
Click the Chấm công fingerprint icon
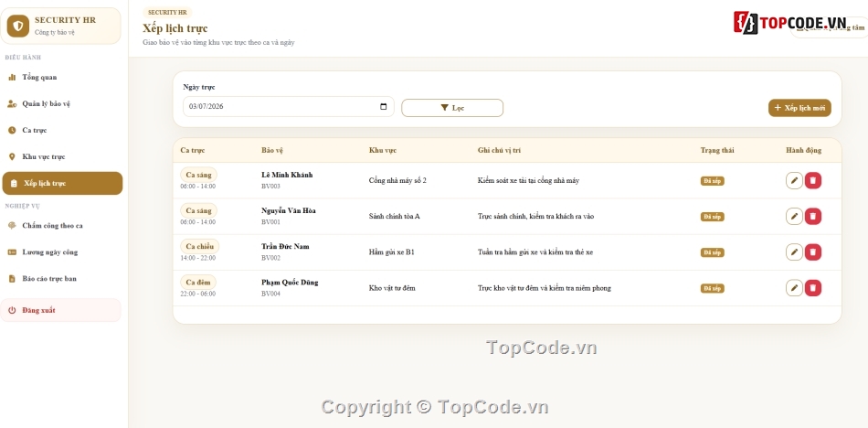[12, 226]
